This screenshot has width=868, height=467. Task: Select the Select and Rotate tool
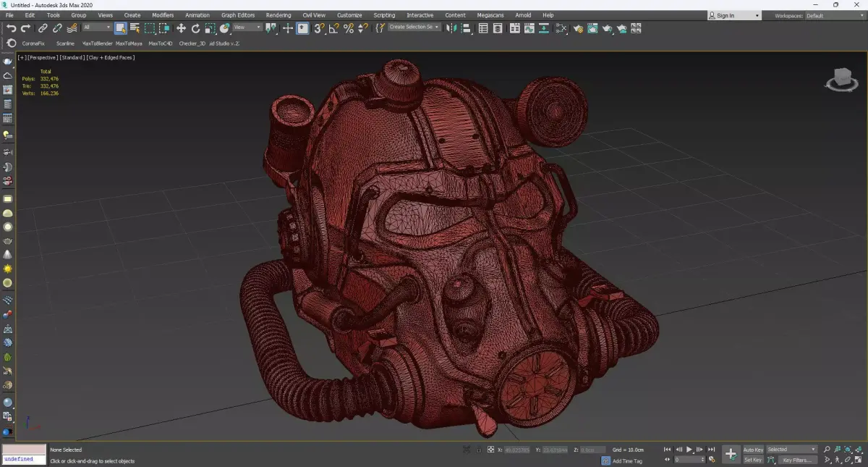[195, 28]
